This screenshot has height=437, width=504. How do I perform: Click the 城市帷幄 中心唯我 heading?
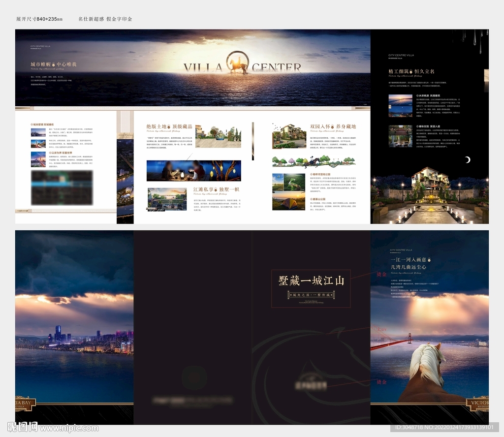click(54, 64)
